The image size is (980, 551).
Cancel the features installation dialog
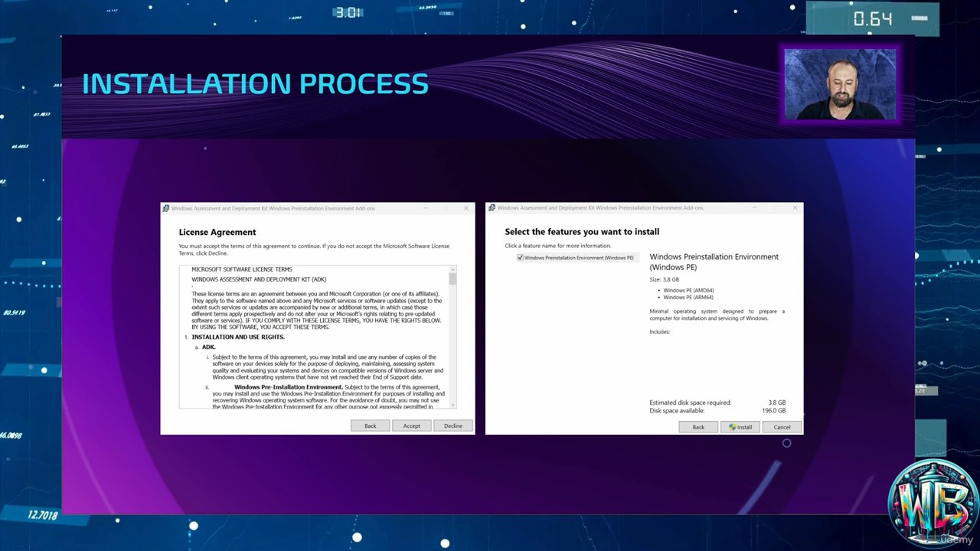(781, 427)
